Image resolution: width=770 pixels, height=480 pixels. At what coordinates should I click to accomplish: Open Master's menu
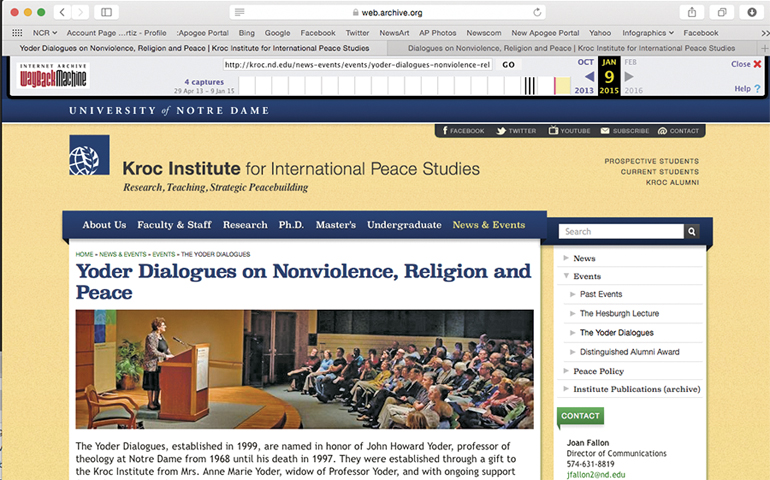335,225
